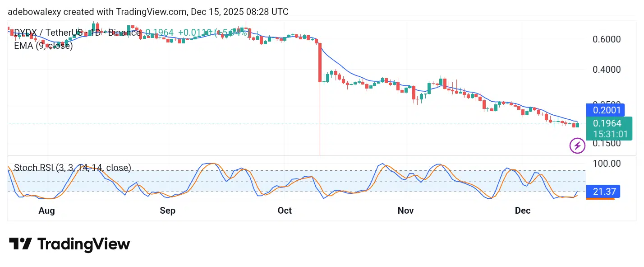Select the Oct label on time axis
The image size is (644, 267).
pyautogui.click(x=285, y=211)
